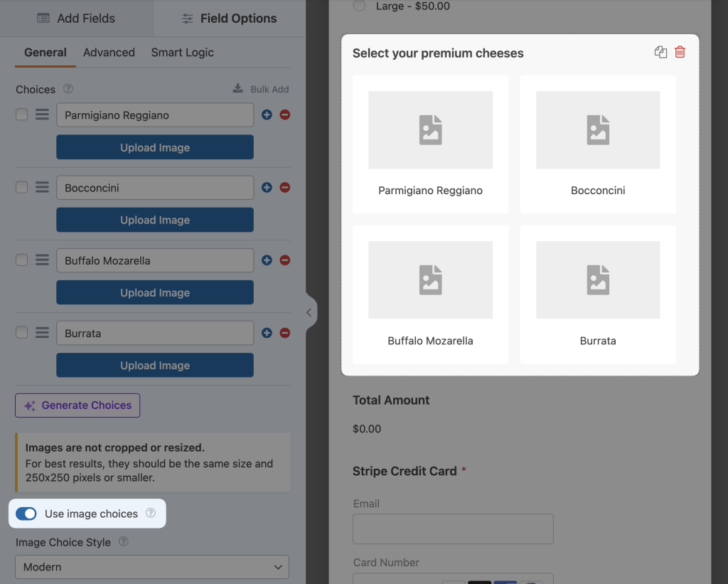Grab the Bocconcini drag handle icon

(41, 187)
